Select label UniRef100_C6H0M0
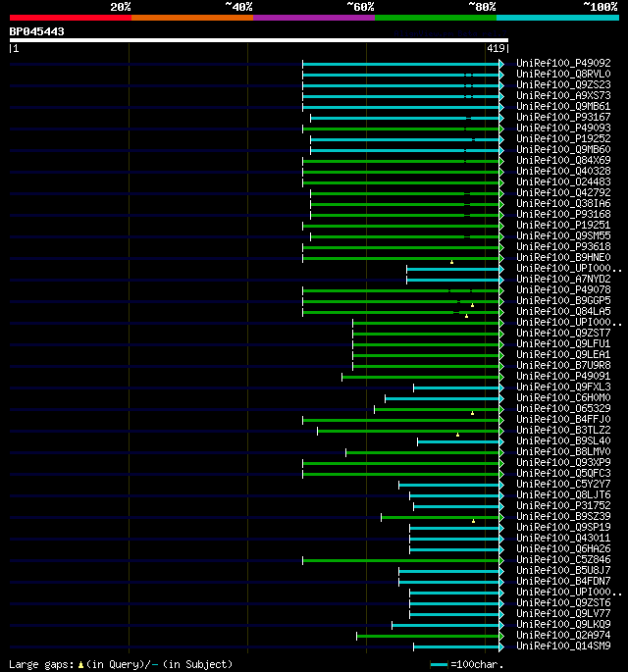Viewport: 628px width, 672px height. pos(563,397)
